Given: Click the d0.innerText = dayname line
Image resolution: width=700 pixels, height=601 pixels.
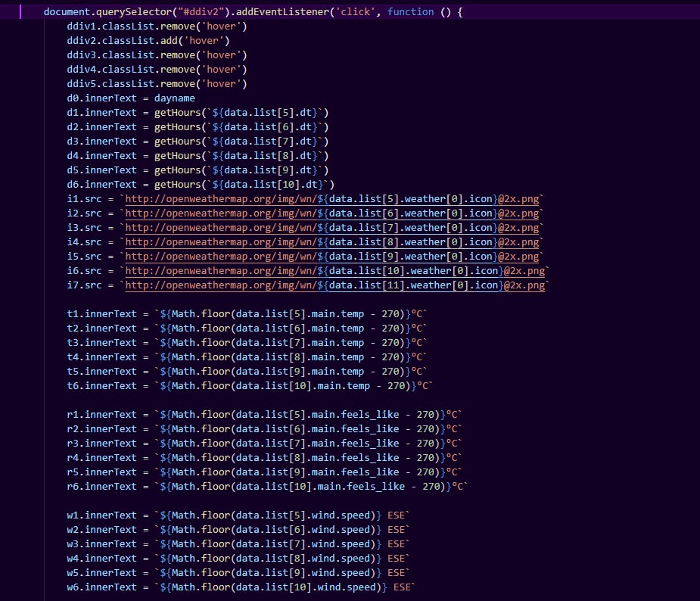Looking at the screenshot, I should pyautogui.click(x=131, y=98).
